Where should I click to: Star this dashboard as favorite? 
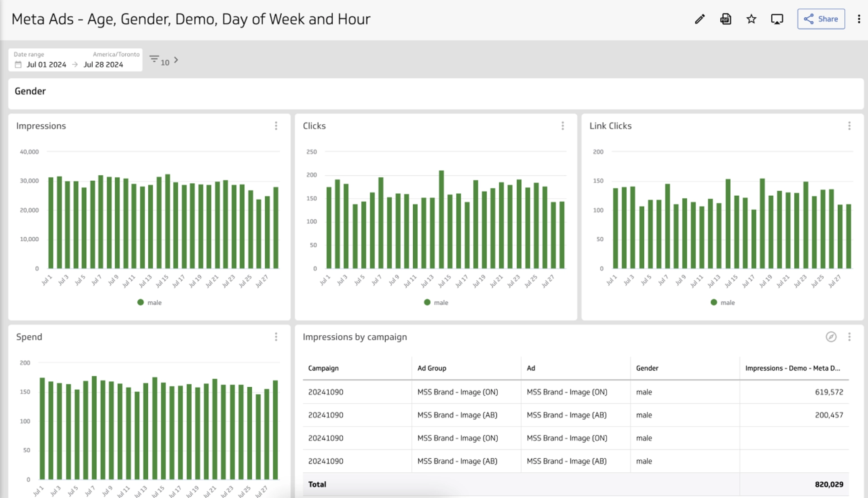pyautogui.click(x=751, y=19)
